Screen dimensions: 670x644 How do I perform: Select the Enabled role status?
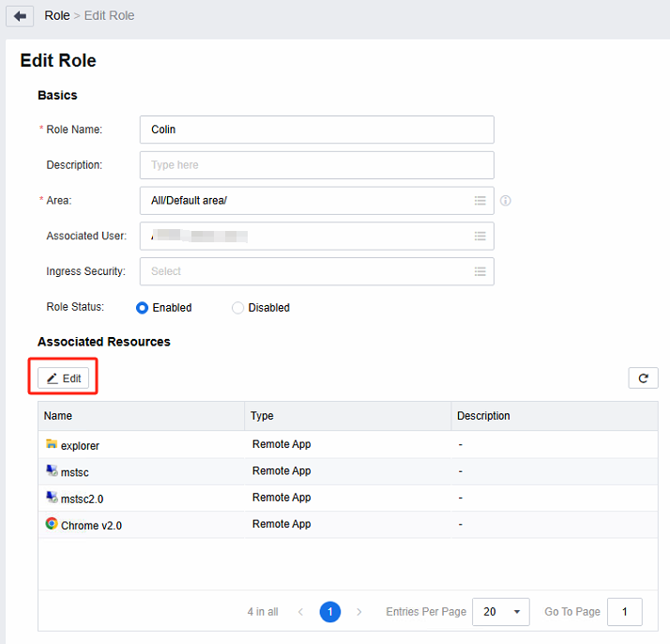pyautogui.click(x=143, y=308)
